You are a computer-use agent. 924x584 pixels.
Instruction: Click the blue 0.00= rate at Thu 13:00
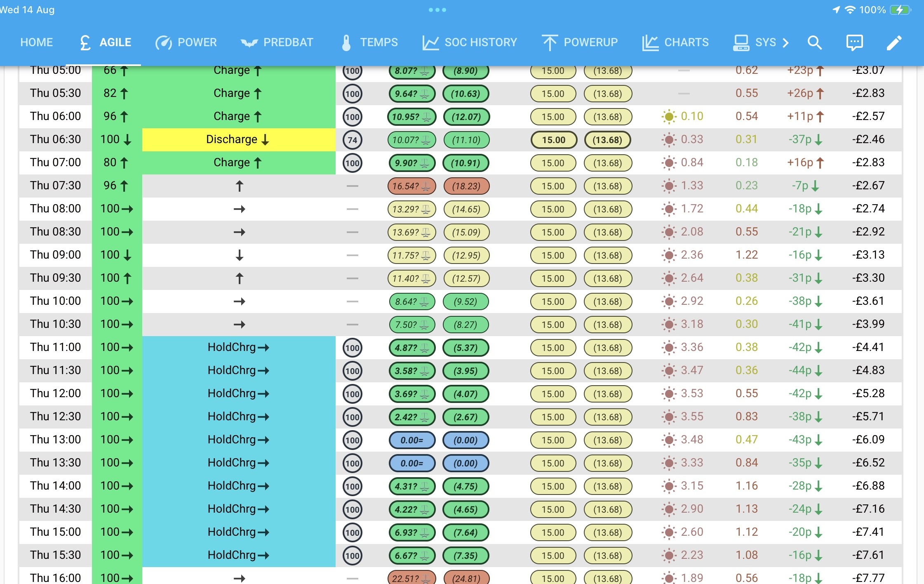coord(412,440)
